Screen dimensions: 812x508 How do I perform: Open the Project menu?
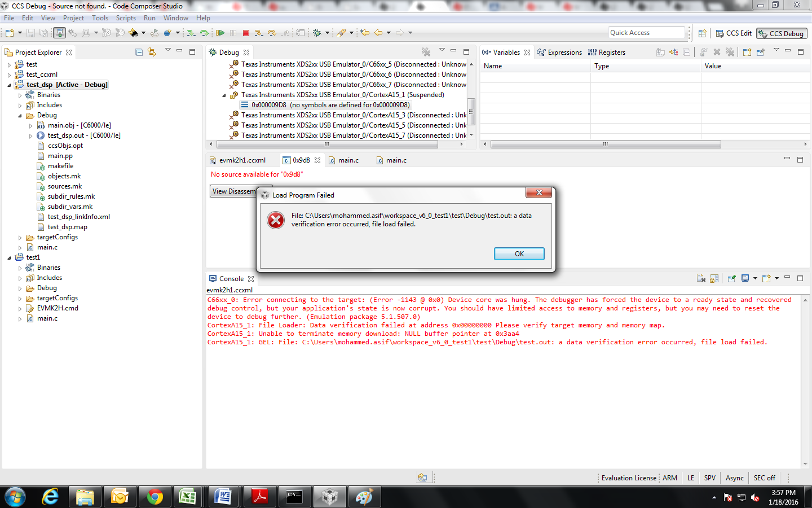(x=73, y=18)
